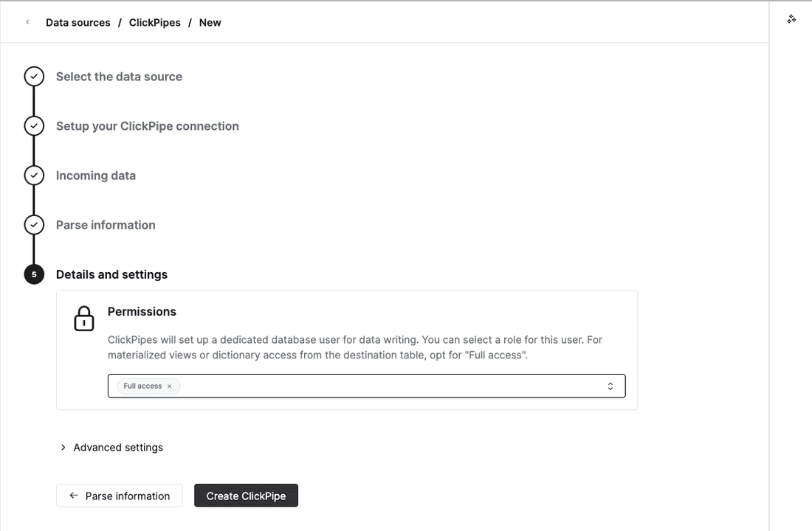Select the Details and settings step heading
The width and height of the screenshot is (812, 531).
click(112, 274)
